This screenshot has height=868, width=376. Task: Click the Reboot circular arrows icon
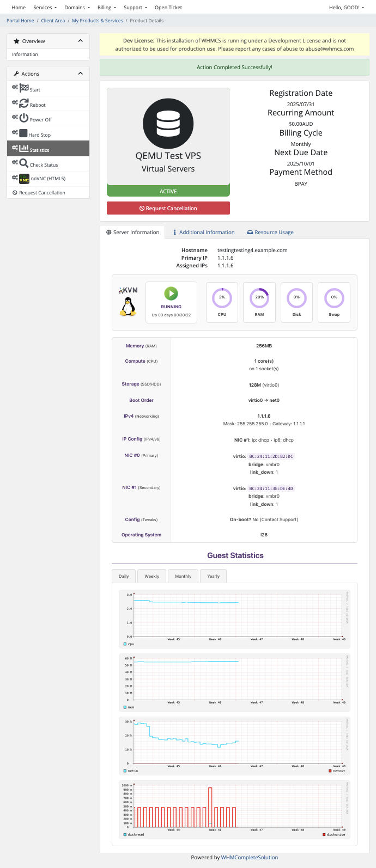click(x=24, y=103)
